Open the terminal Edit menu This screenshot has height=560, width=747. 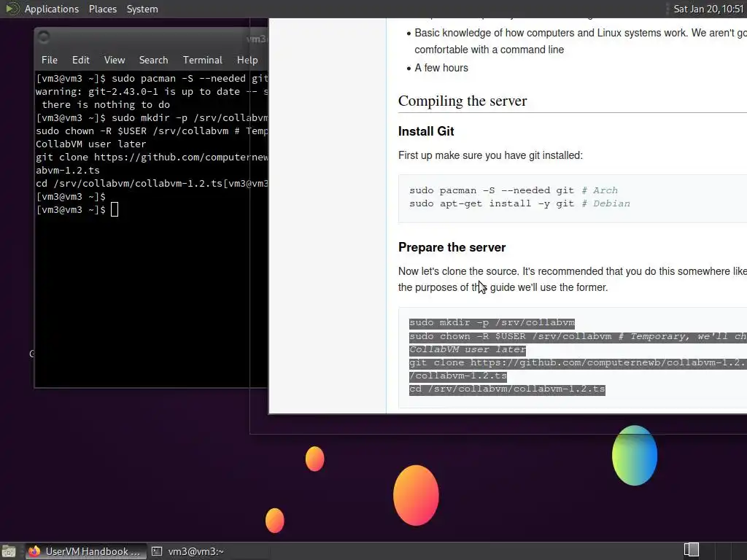click(x=80, y=60)
